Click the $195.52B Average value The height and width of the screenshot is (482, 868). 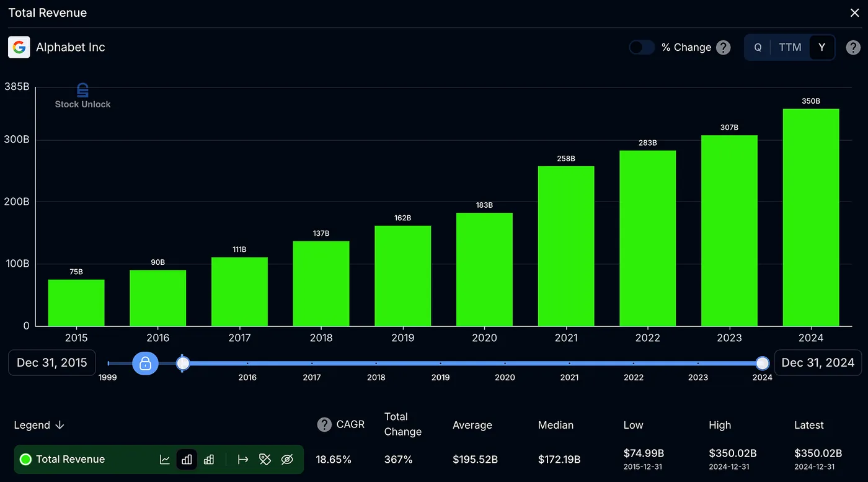coord(475,460)
